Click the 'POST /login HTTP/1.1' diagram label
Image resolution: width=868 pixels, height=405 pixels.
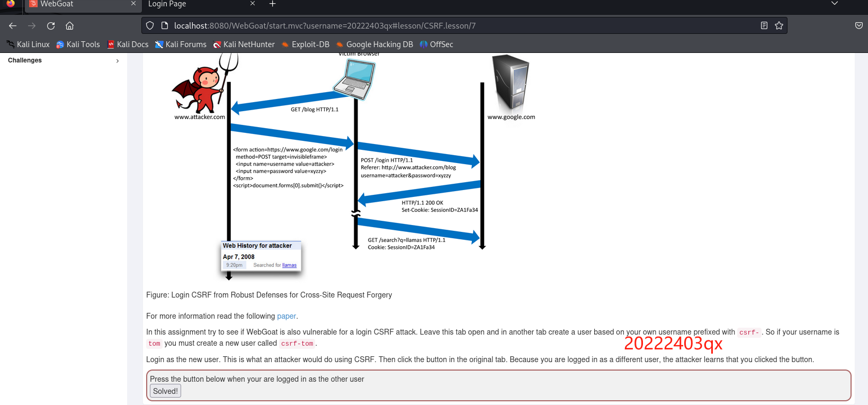tap(387, 160)
